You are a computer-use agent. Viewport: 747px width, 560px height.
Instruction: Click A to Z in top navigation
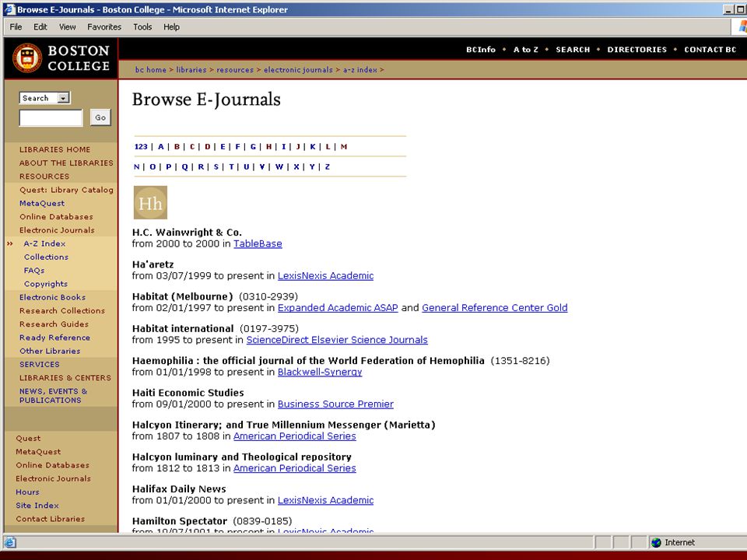tap(526, 50)
